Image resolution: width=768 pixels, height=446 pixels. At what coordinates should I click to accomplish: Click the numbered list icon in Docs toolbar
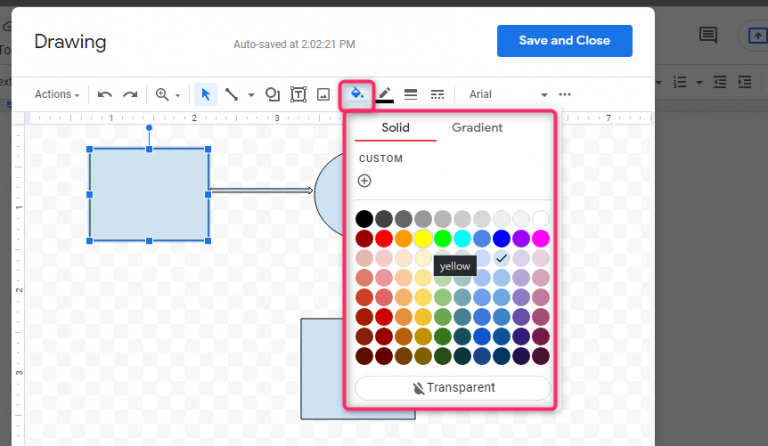pyautogui.click(x=680, y=82)
